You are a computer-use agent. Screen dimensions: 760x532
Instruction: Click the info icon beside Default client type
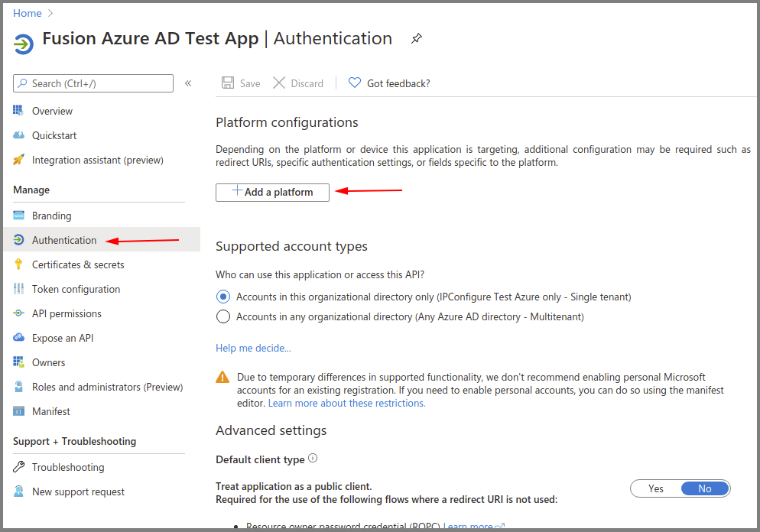[313, 458]
